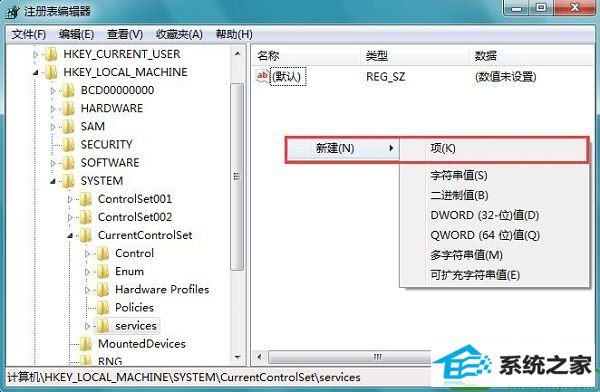Viewport: 600px width, 392px height.
Task: Expand the SAM key
Action: tap(53, 127)
